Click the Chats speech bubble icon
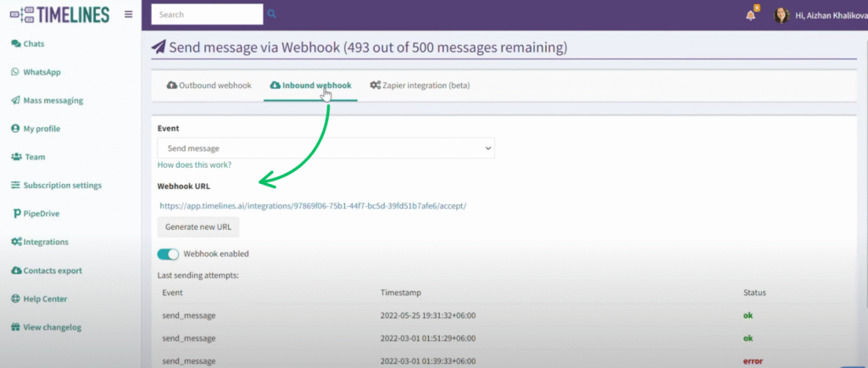This screenshot has width=868, height=368. tap(15, 44)
